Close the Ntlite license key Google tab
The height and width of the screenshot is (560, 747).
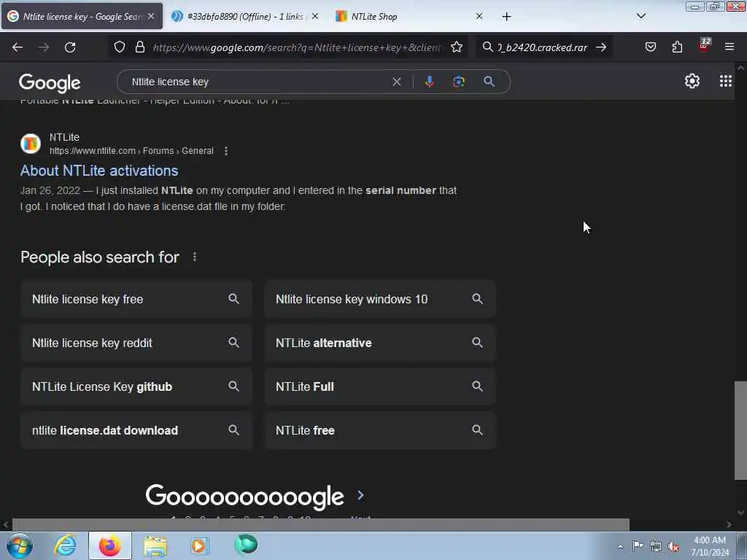pyautogui.click(x=150, y=16)
